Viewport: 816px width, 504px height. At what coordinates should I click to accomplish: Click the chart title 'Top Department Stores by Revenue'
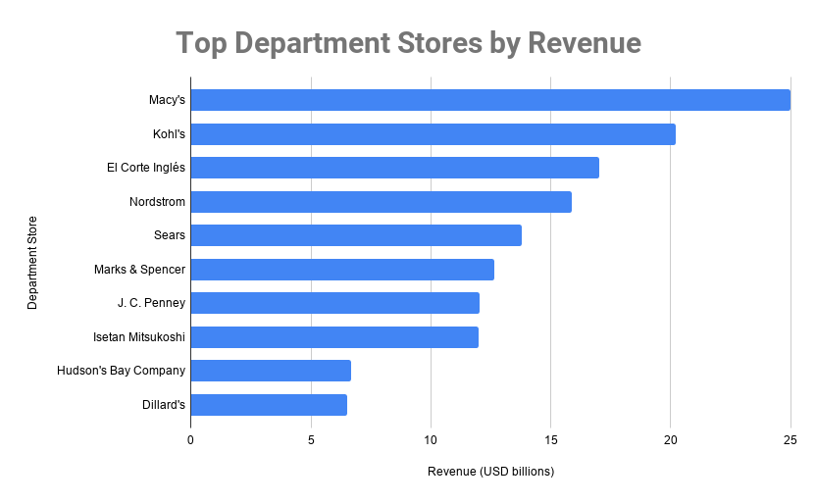[x=408, y=43]
